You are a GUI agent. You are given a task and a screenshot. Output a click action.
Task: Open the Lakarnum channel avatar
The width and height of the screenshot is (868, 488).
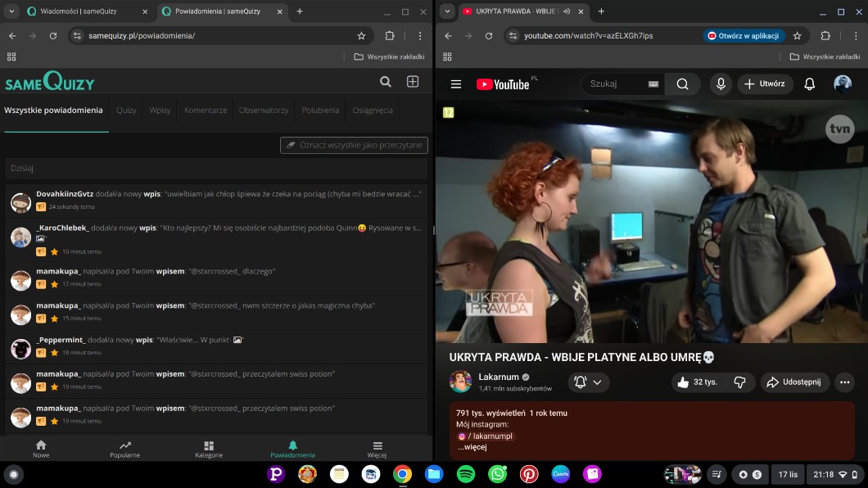pyautogui.click(x=461, y=382)
